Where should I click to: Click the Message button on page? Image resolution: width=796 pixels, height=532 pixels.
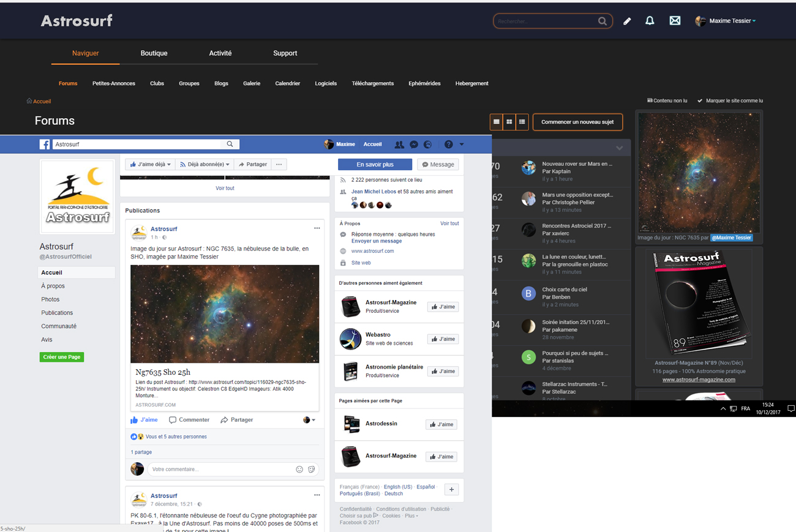tap(438, 165)
